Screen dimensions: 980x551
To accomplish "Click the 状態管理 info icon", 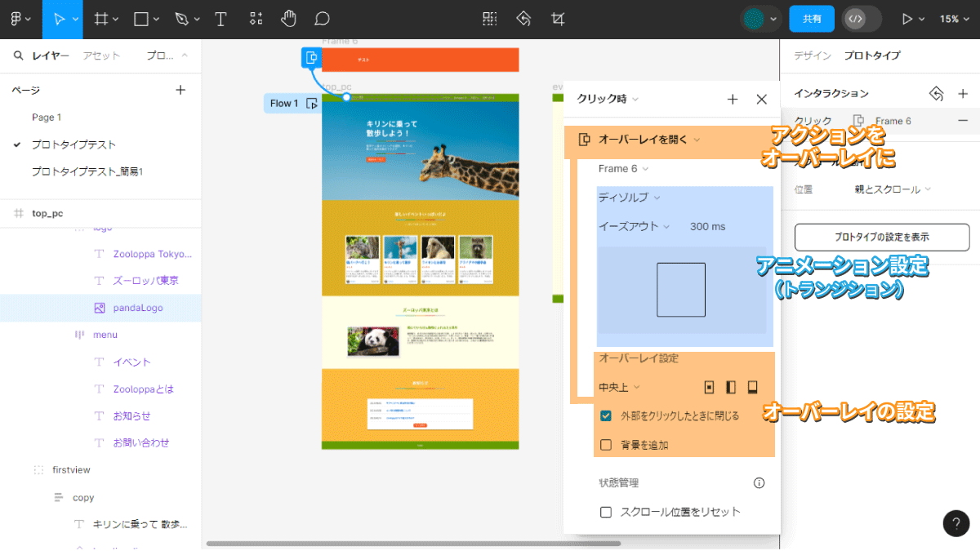I will 759,482.
